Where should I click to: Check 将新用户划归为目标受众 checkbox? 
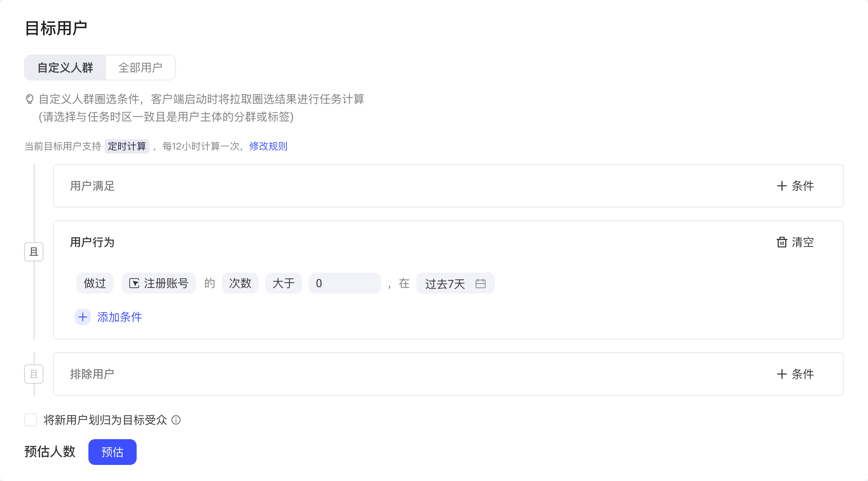pos(31,420)
